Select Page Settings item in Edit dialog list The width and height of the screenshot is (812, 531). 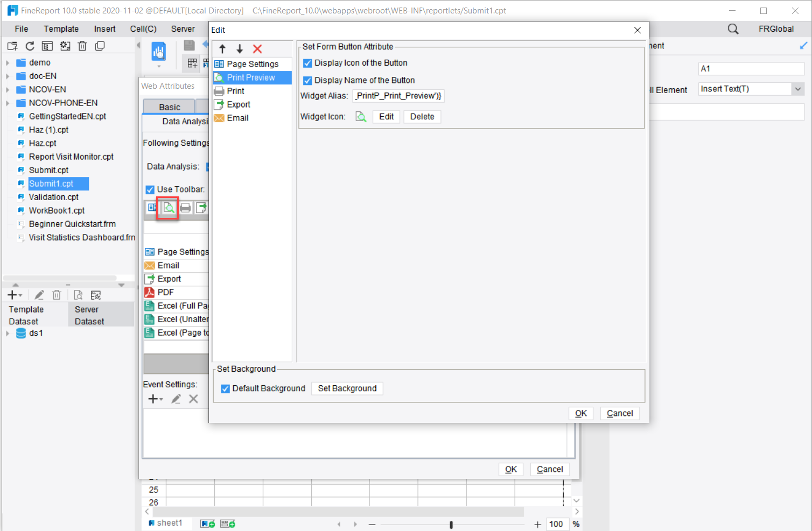tap(252, 64)
